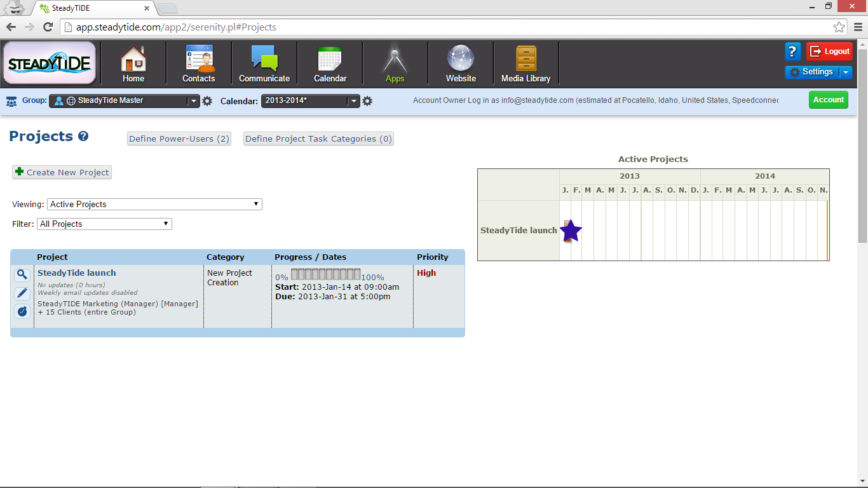Click the 2013 year header in the chart
This screenshot has height=488, width=868.
click(x=630, y=176)
